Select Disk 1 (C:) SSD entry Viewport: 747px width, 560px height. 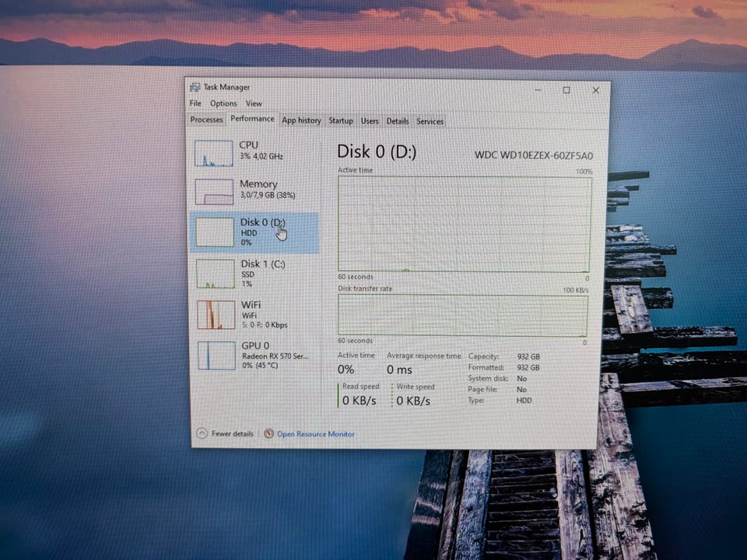pos(256,273)
